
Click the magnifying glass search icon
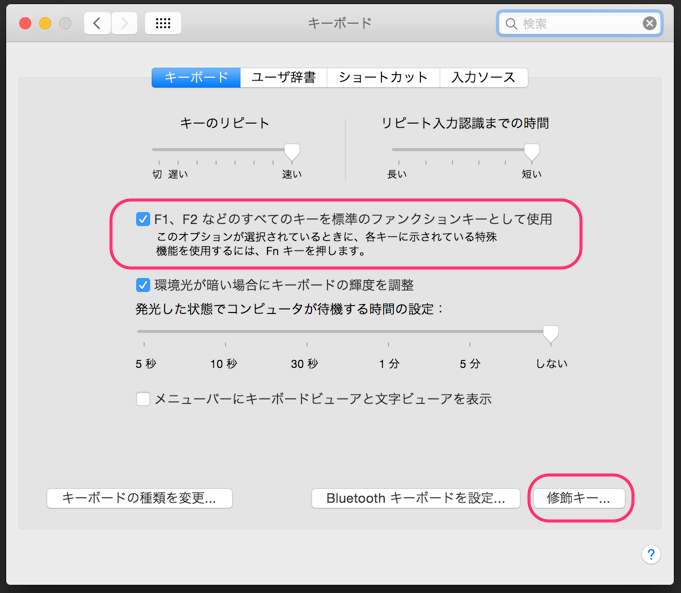coord(511,23)
